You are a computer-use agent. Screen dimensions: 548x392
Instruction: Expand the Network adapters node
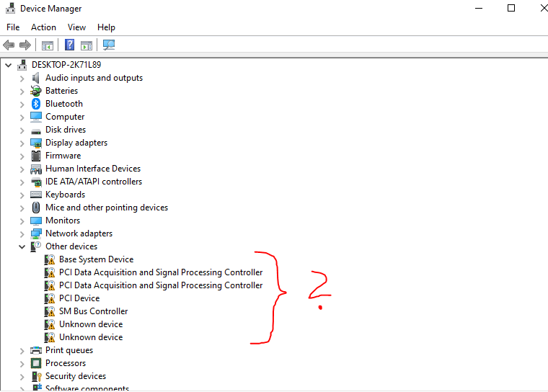pyautogui.click(x=22, y=234)
